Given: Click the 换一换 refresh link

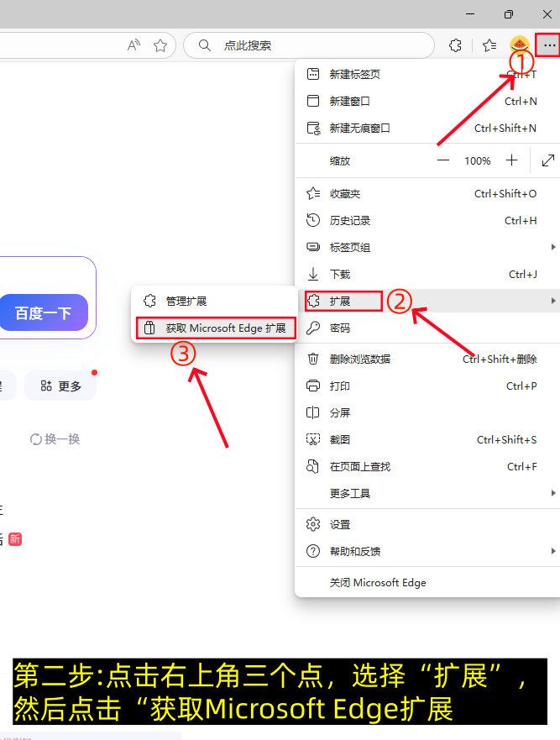Looking at the screenshot, I should tap(55, 439).
